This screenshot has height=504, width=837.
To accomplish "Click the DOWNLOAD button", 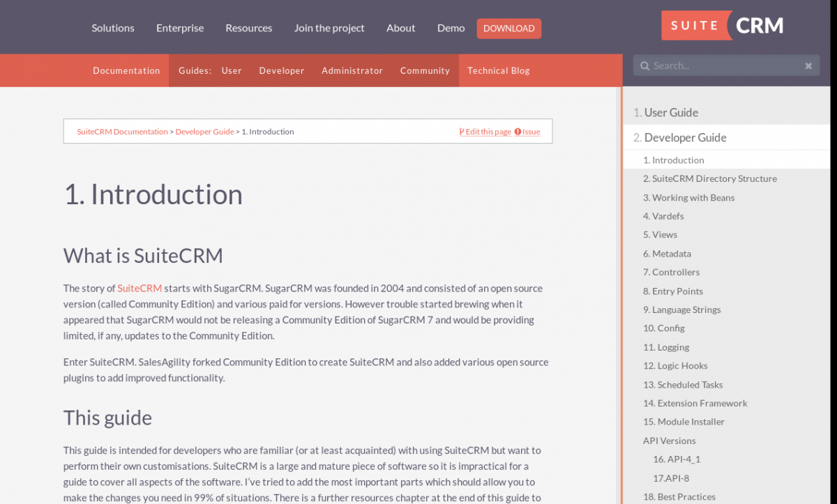I will coord(508,28).
